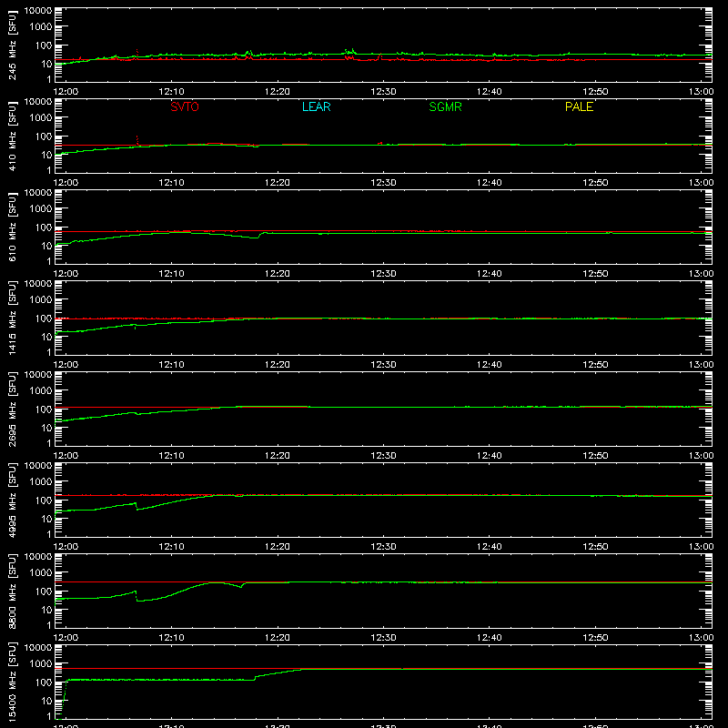
Task: Click 13:00 label under the 8800 MHz panel
Action: 701,638
